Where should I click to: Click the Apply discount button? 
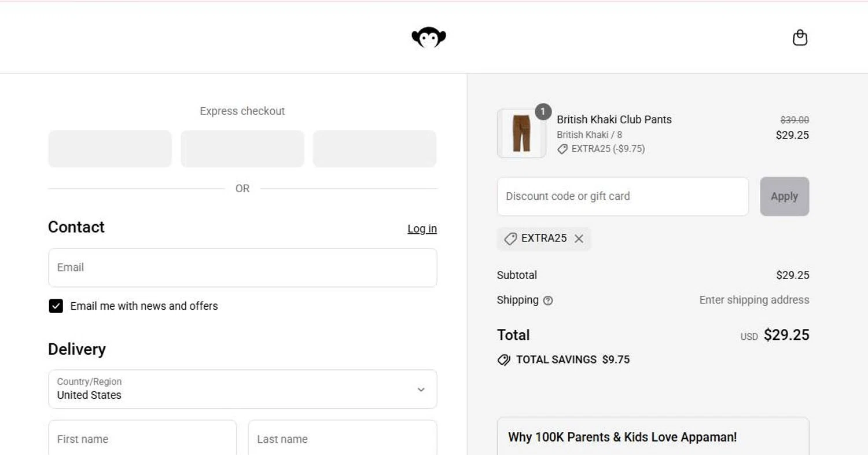(784, 196)
